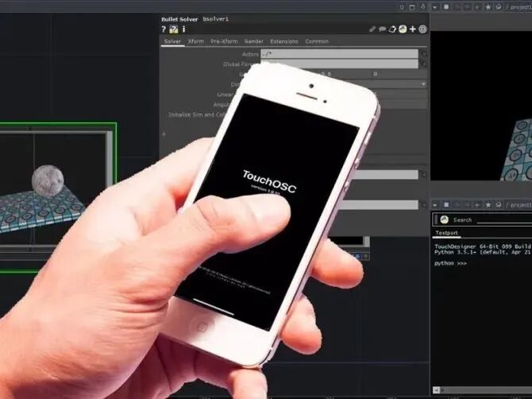
Task: Click the copy parameters icon
Action: [x=392, y=29]
